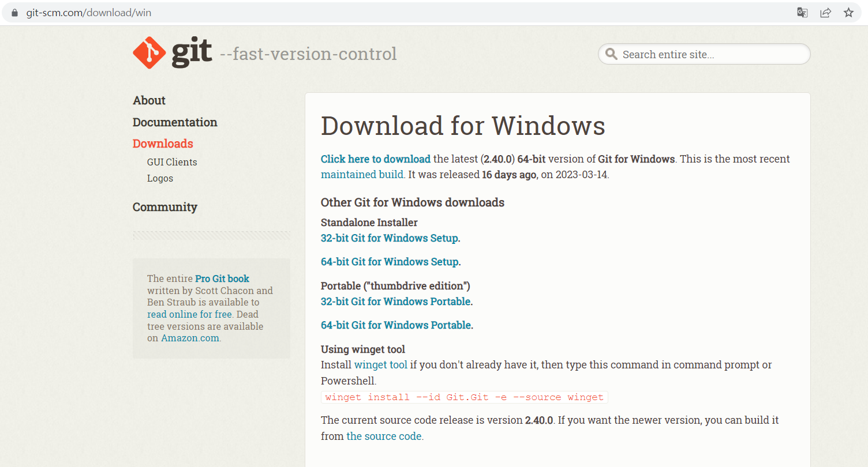
Task: Click the 'Other Git for Windows downloads' heading
Action: click(x=413, y=202)
